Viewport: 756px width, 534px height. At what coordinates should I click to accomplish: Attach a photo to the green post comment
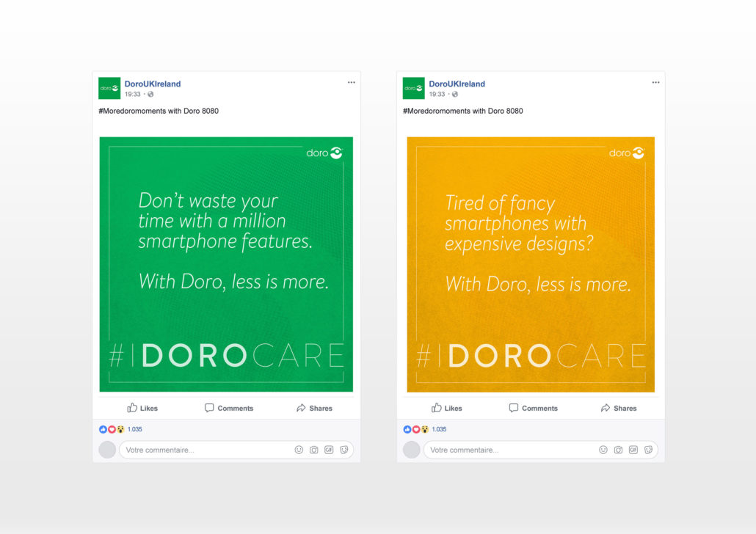[314, 450]
